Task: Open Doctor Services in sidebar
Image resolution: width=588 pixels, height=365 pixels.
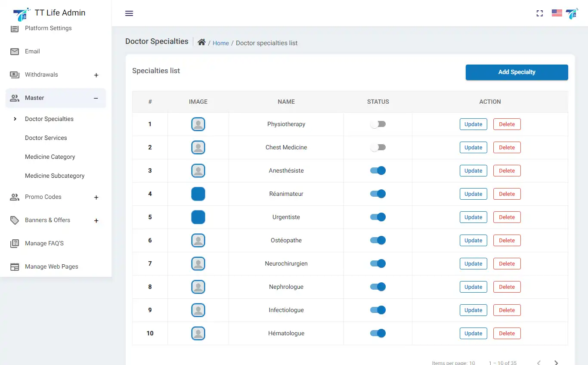Action: (x=46, y=138)
